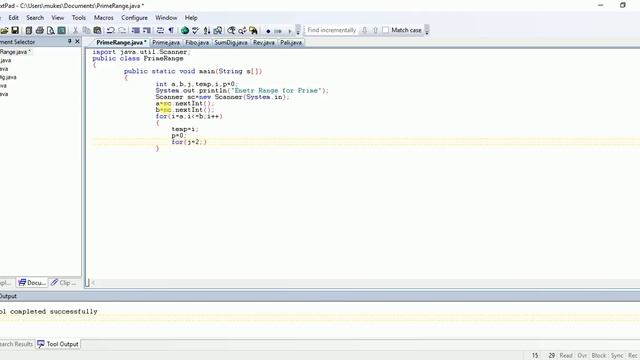Enable the Match case checkbox
This screenshot has width=640, height=360.
(386, 30)
